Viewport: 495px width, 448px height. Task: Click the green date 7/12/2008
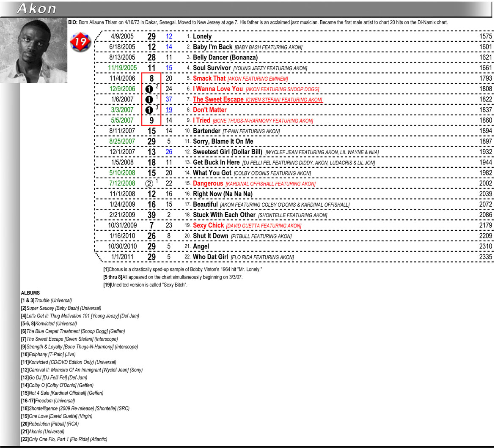point(122,183)
